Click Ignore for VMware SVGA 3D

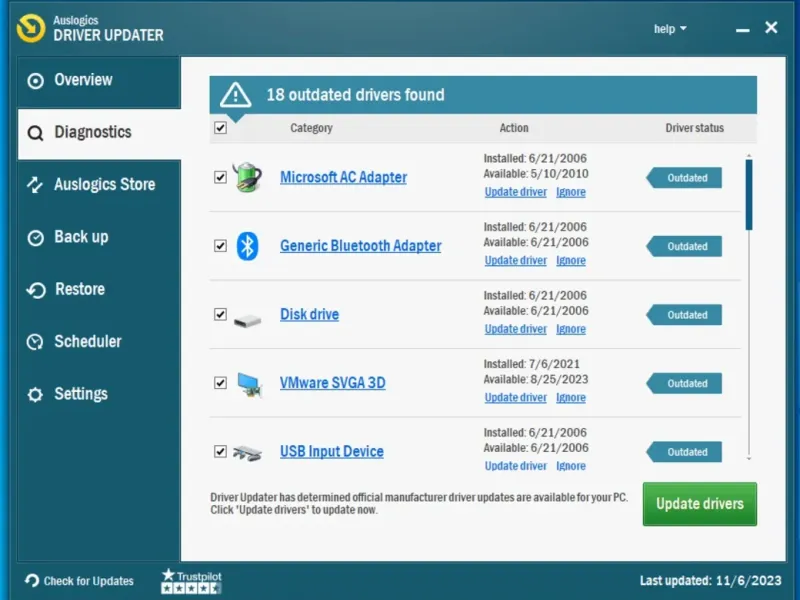(x=570, y=397)
